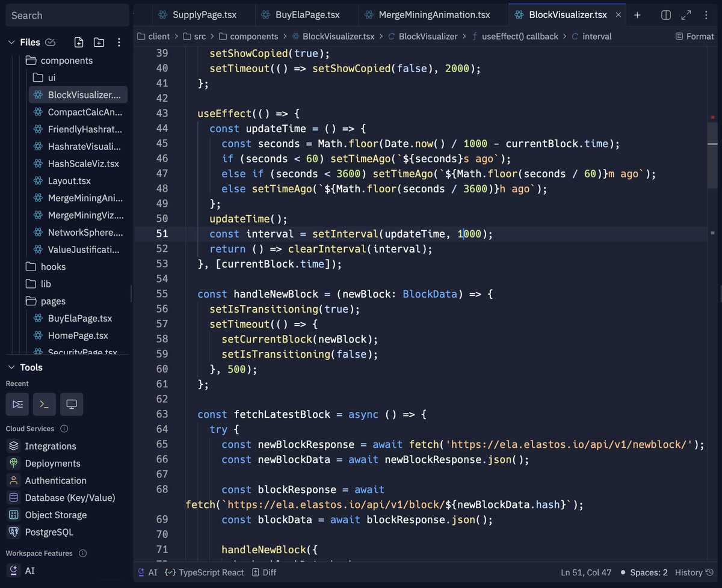The image size is (722, 588).
Task: Click the AI sparkle icon in status bar
Action: (141, 572)
